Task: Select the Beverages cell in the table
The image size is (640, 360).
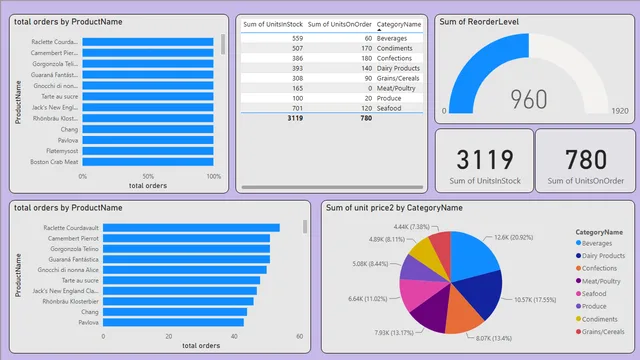Action: tap(392, 38)
